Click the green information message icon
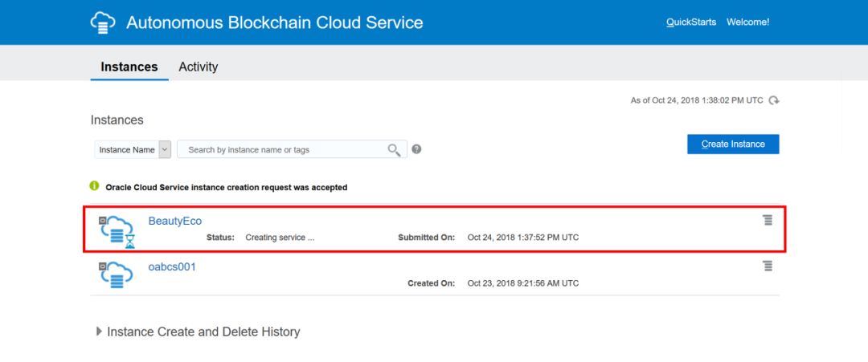 [95, 186]
